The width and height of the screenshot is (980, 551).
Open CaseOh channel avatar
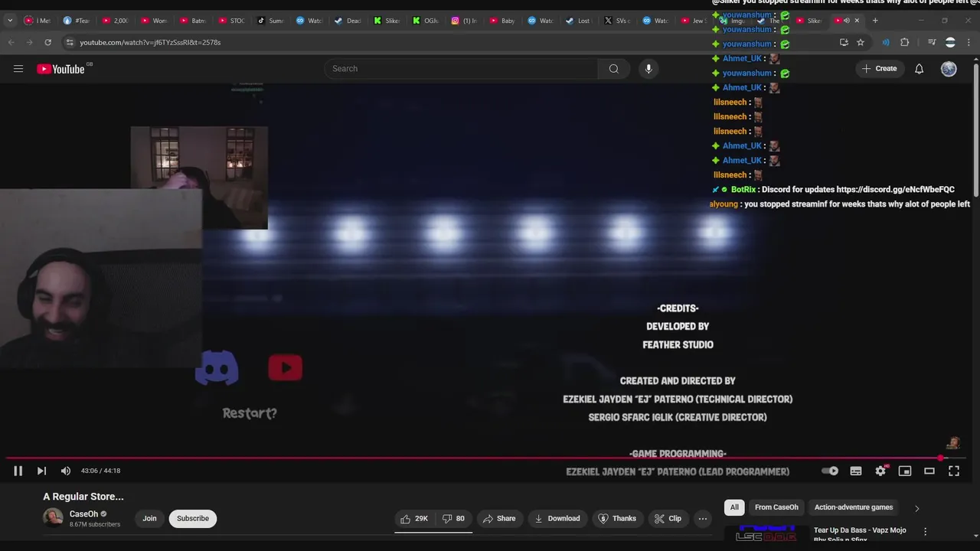click(53, 518)
